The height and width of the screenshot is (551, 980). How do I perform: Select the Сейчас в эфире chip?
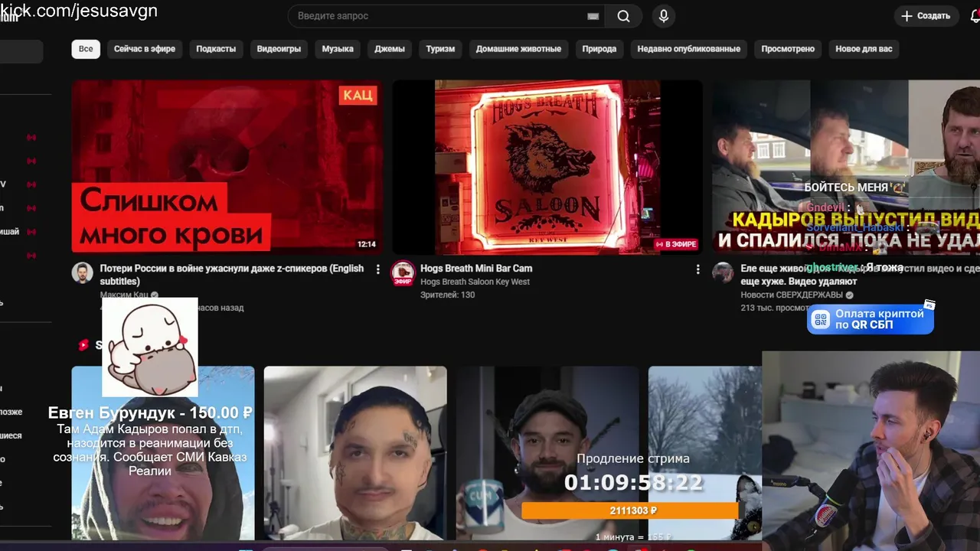click(x=145, y=49)
